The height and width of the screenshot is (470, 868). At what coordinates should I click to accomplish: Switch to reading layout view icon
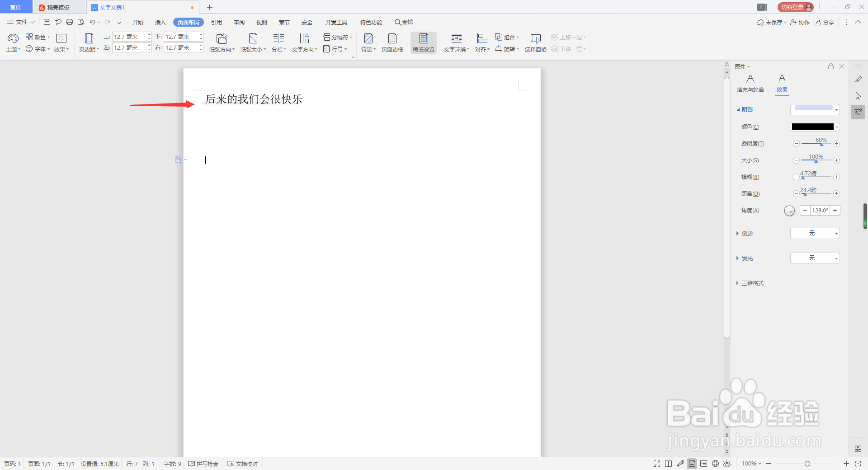pyautogui.click(x=669, y=464)
